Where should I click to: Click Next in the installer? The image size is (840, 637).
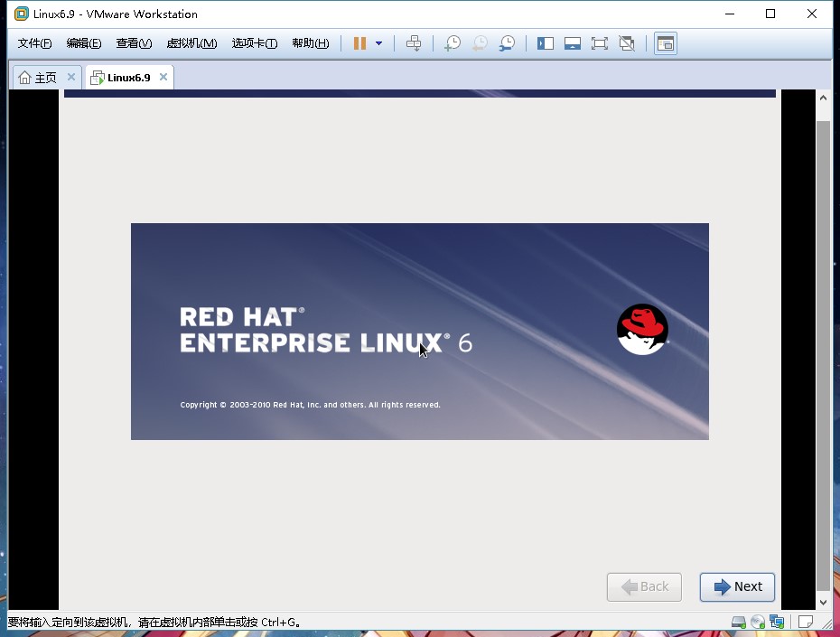pos(737,587)
